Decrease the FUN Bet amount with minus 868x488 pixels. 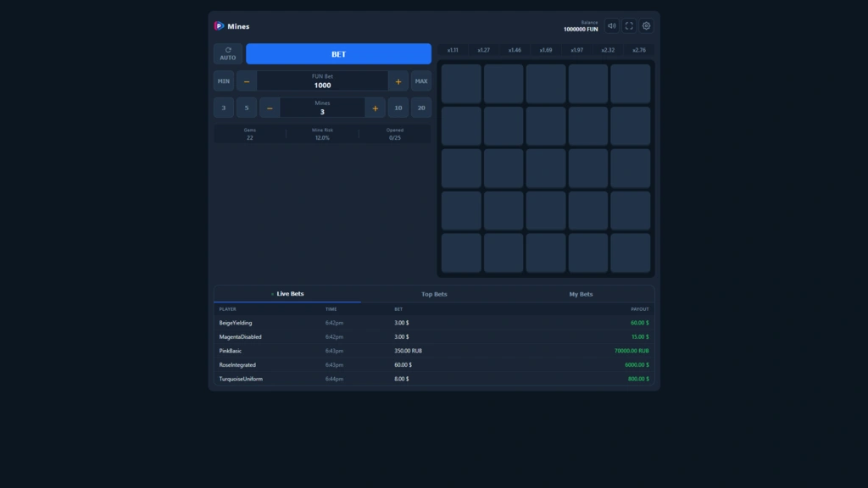[247, 81]
